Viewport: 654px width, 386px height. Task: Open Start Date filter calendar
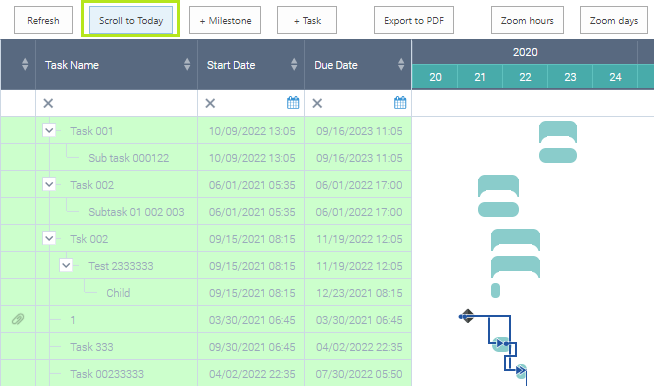[x=293, y=103]
